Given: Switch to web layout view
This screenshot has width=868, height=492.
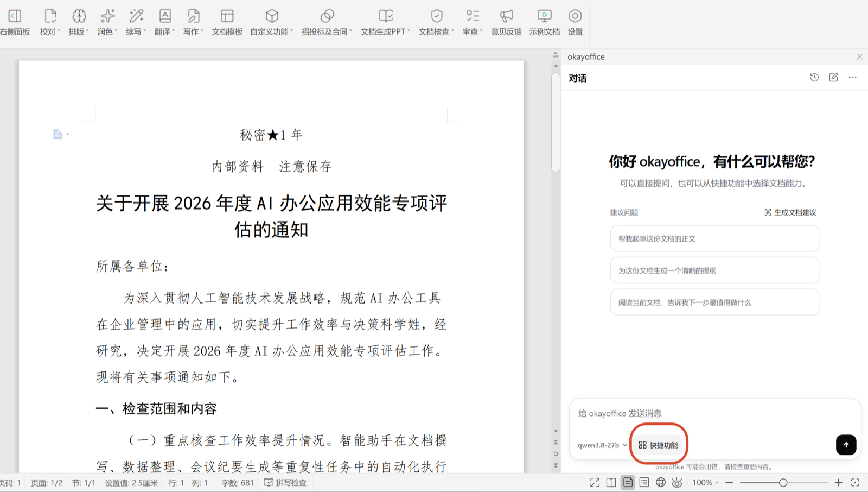Looking at the screenshot, I should click(x=661, y=483).
